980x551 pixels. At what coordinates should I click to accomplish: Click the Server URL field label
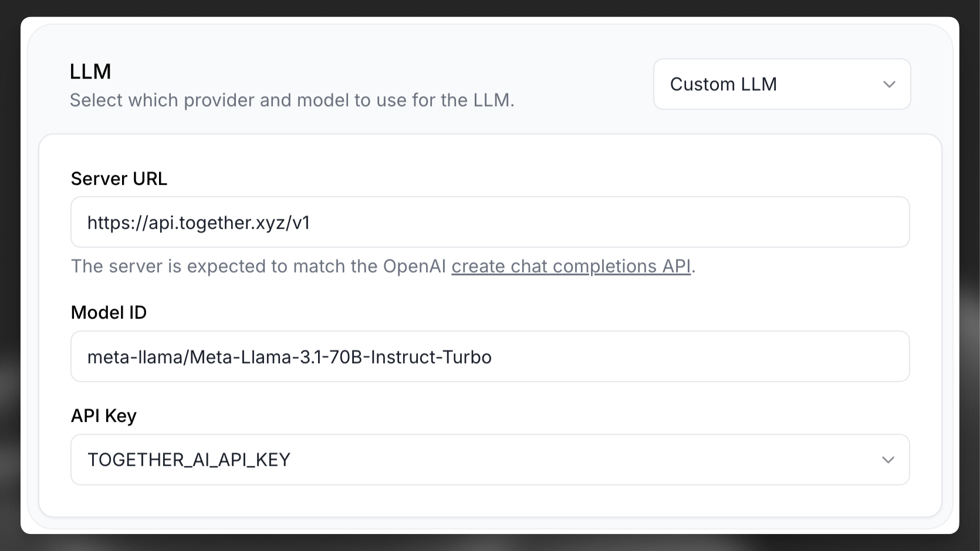tap(119, 178)
